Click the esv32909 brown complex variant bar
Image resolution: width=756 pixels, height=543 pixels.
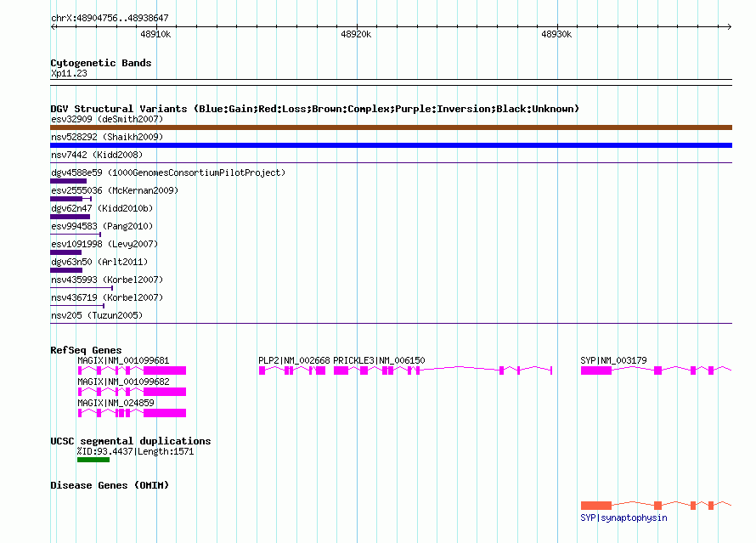[391, 127]
